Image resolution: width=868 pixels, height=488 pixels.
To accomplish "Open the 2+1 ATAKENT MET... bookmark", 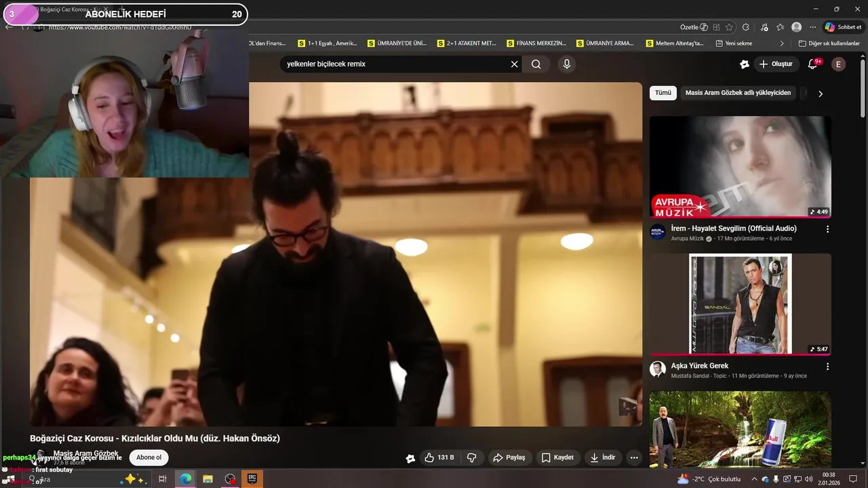I will [467, 43].
